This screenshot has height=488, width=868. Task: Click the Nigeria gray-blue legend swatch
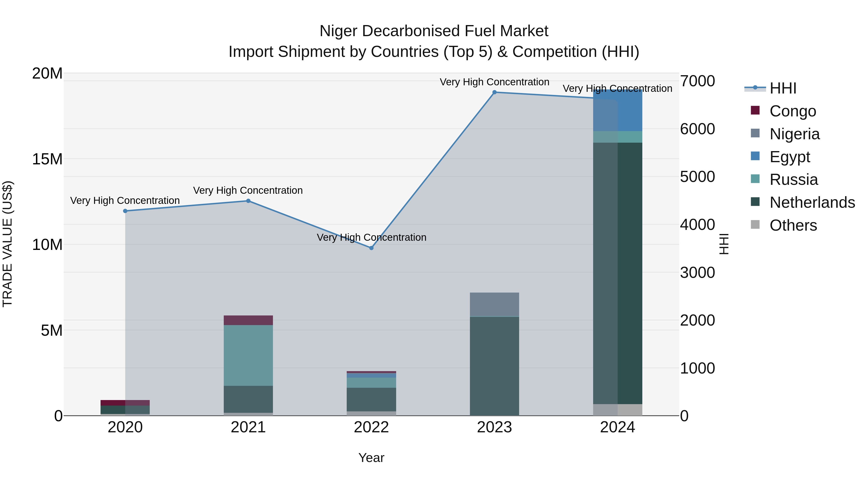point(755,133)
